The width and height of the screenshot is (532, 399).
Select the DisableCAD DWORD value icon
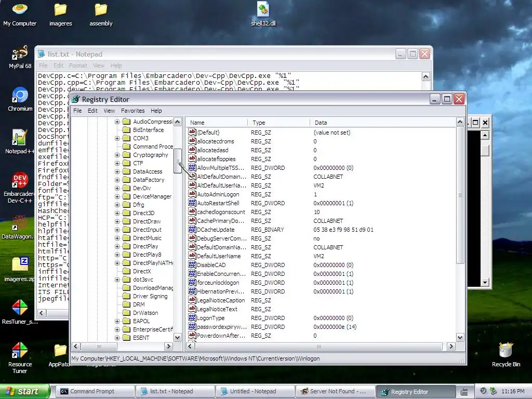pos(192,264)
